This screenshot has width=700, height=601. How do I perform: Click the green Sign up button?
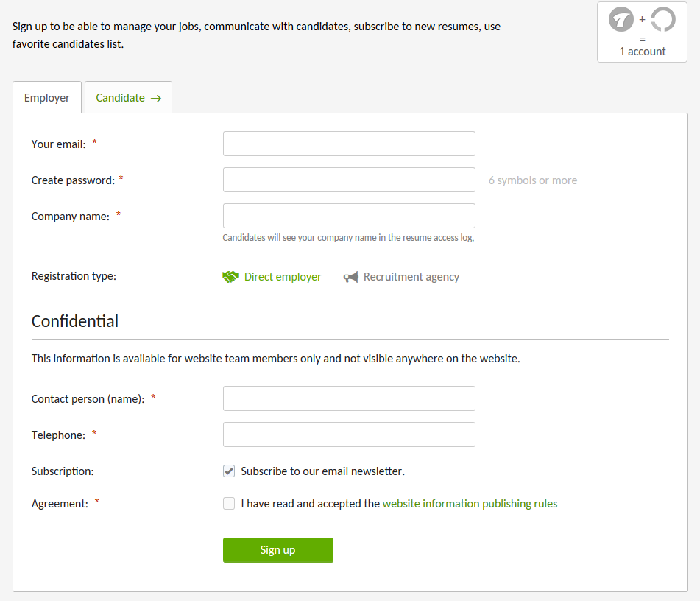click(278, 550)
